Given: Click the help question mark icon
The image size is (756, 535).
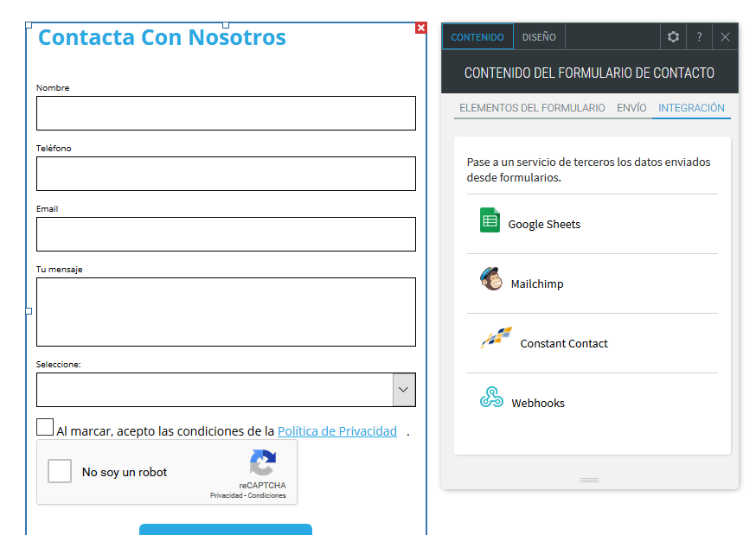Looking at the screenshot, I should 699,37.
